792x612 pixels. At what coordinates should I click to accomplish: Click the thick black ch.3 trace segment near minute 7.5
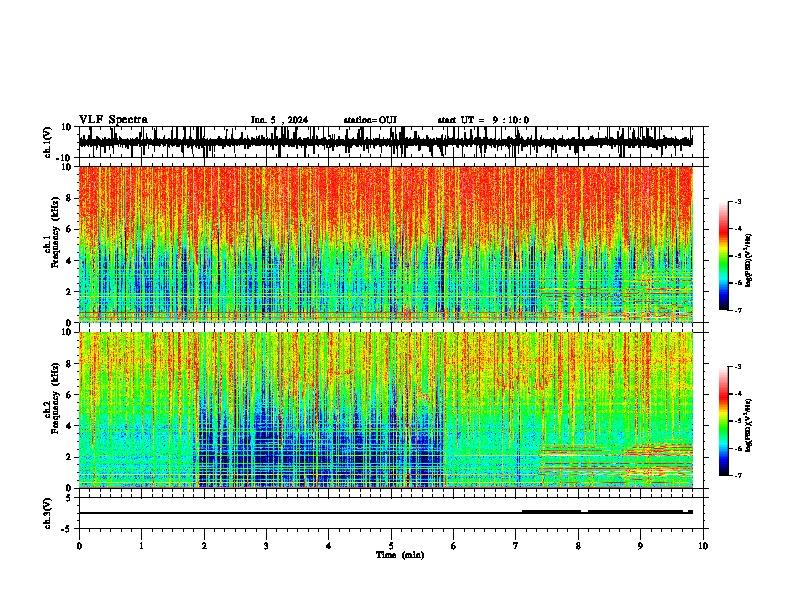[551, 512]
